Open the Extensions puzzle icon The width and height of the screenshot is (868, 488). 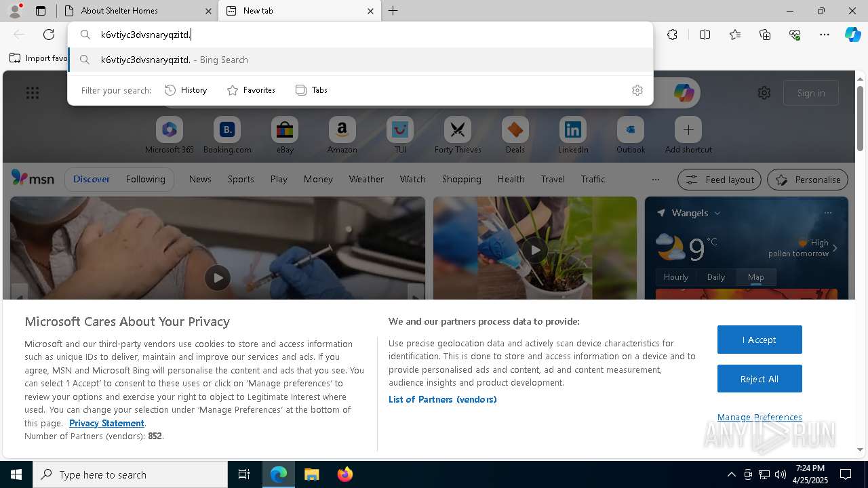pyautogui.click(x=672, y=35)
